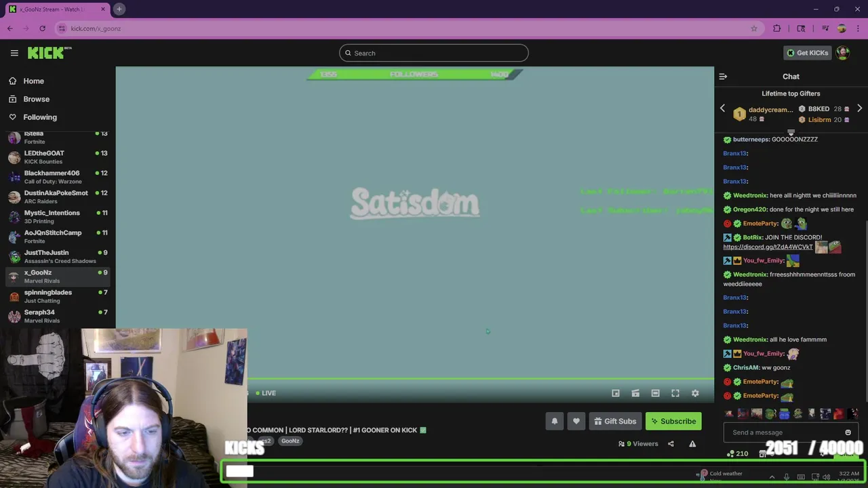Open clip creation icon on player

pyautogui.click(x=635, y=393)
